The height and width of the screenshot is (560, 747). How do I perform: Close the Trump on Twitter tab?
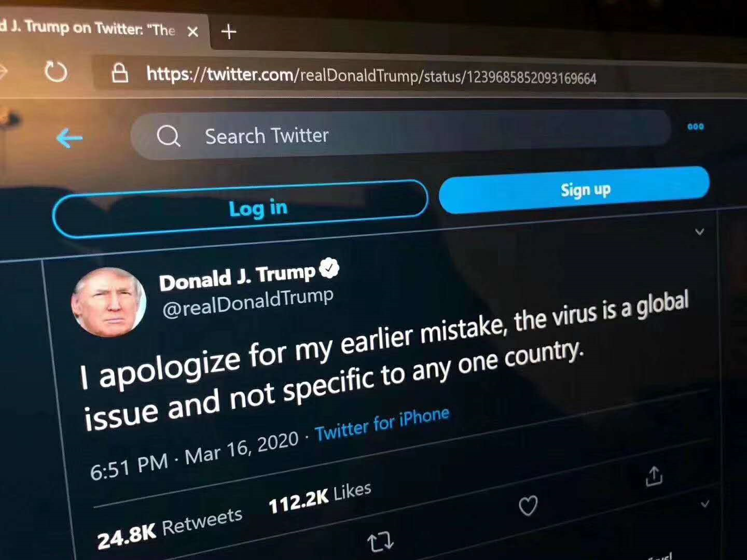point(193,32)
